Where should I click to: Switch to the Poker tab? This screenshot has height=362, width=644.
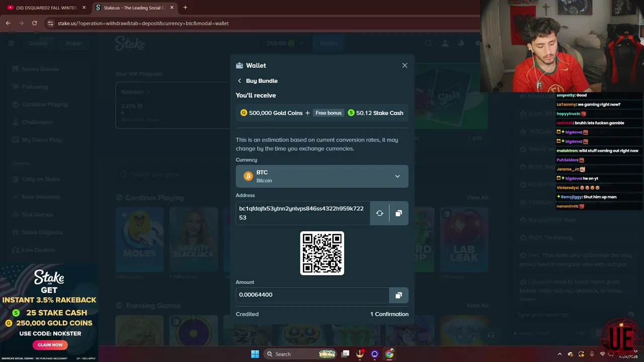click(x=73, y=43)
